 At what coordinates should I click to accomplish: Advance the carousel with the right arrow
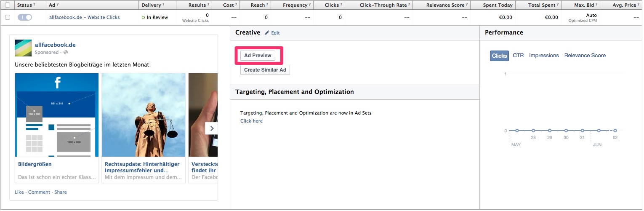pyautogui.click(x=212, y=128)
